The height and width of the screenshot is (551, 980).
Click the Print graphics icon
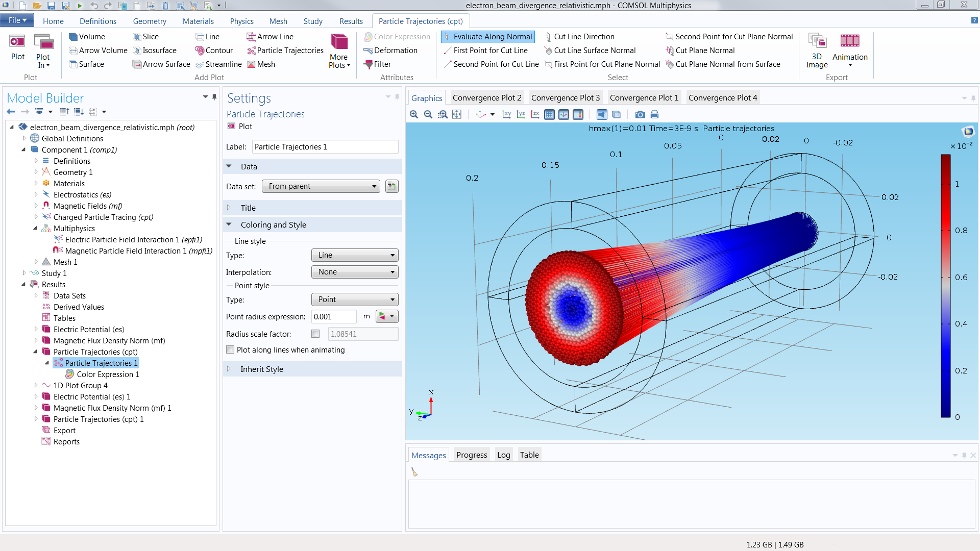(x=654, y=114)
